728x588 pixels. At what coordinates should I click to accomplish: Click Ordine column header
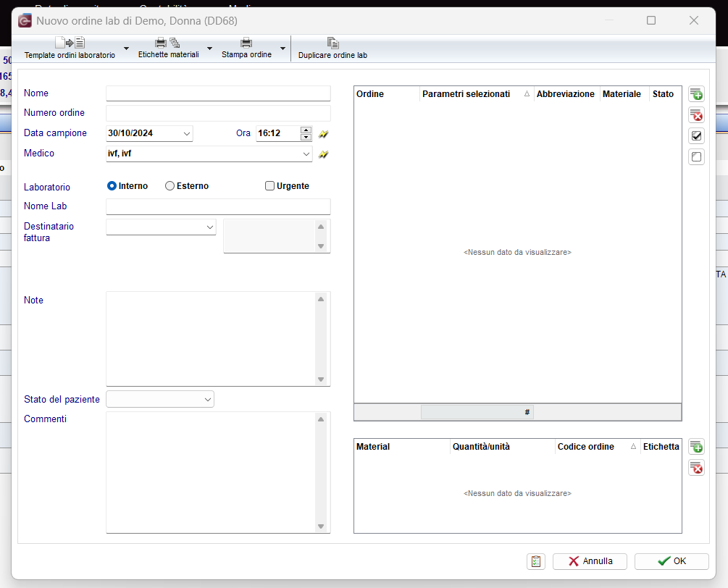(387, 94)
